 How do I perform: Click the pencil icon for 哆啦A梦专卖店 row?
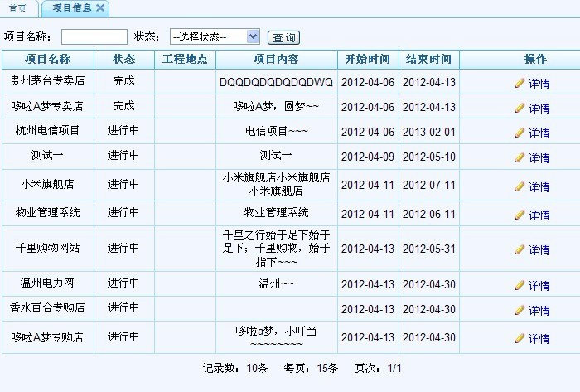pos(520,108)
